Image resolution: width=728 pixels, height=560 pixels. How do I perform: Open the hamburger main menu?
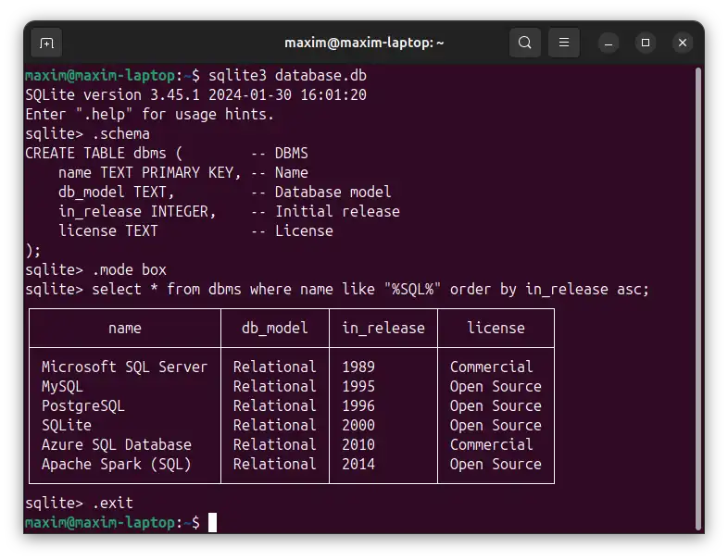(563, 43)
